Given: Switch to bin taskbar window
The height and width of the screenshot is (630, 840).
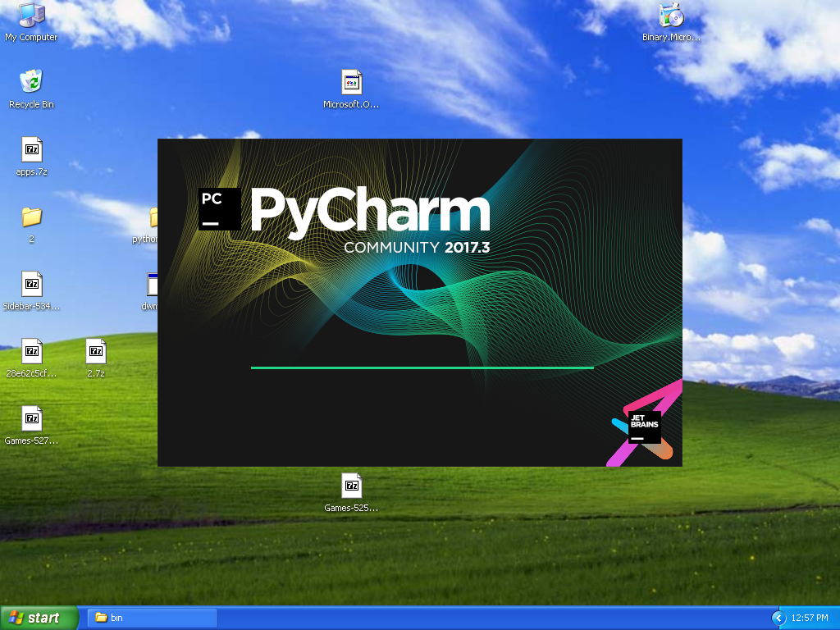Looking at the screenshot, I should (x=152, y=618).
